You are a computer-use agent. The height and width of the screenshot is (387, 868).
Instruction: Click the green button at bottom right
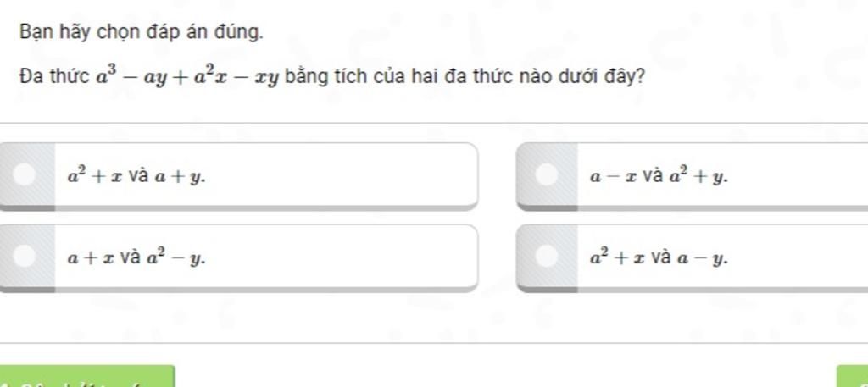(x=853, y=376)
